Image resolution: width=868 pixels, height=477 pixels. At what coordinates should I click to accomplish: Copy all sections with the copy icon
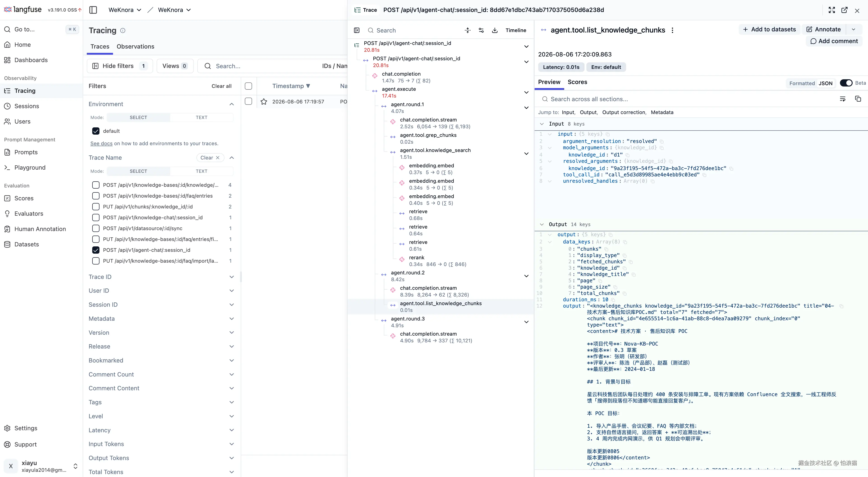(x=858, y=99)
